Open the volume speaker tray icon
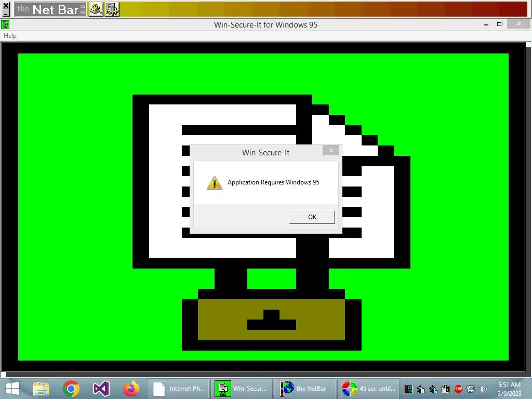Image resolution: width=532 pixels, height=399 pixels. (x=483, y=389)
